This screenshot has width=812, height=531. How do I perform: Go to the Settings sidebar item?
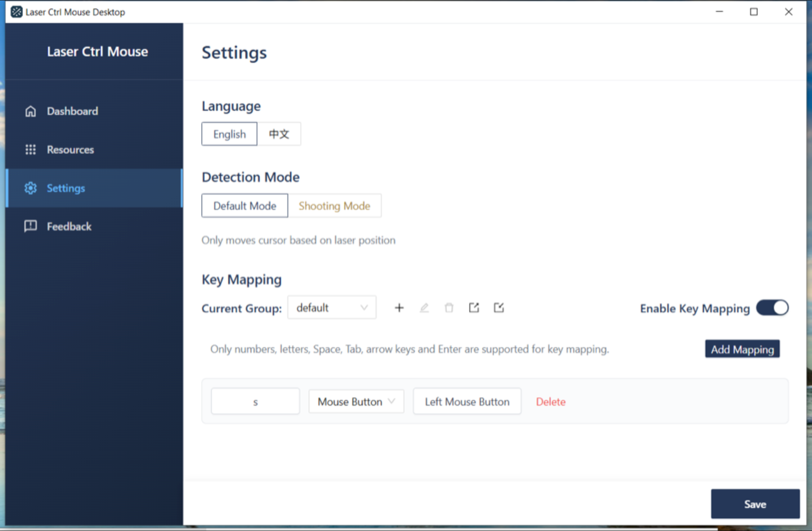click(66, 188)
